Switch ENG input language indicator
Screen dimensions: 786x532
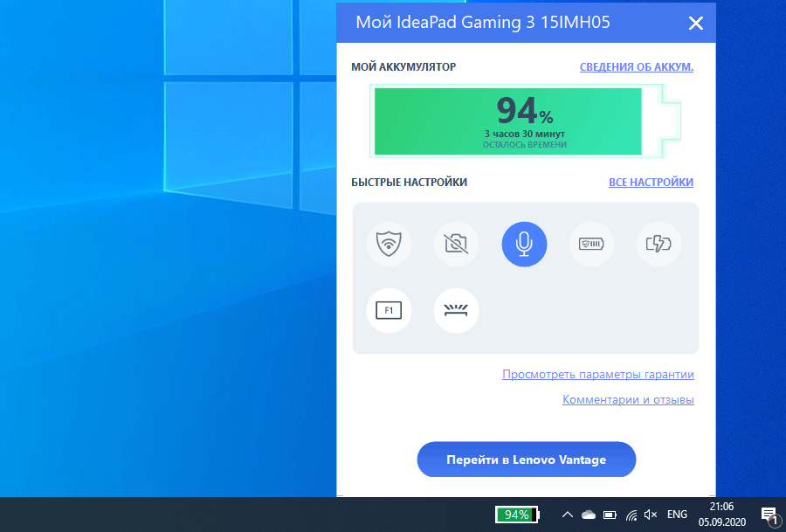[x=677, y=515]
